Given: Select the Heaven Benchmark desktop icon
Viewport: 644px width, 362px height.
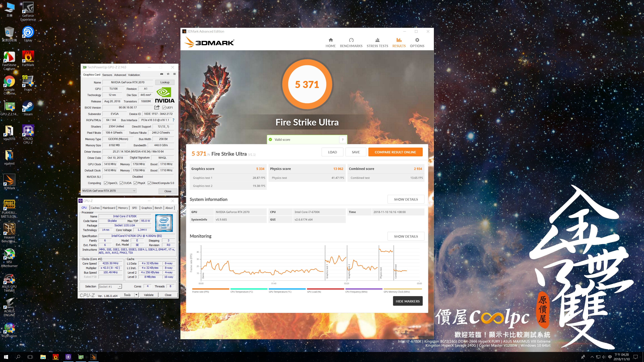Looking at the screenshot, I should tap(9, 233).
